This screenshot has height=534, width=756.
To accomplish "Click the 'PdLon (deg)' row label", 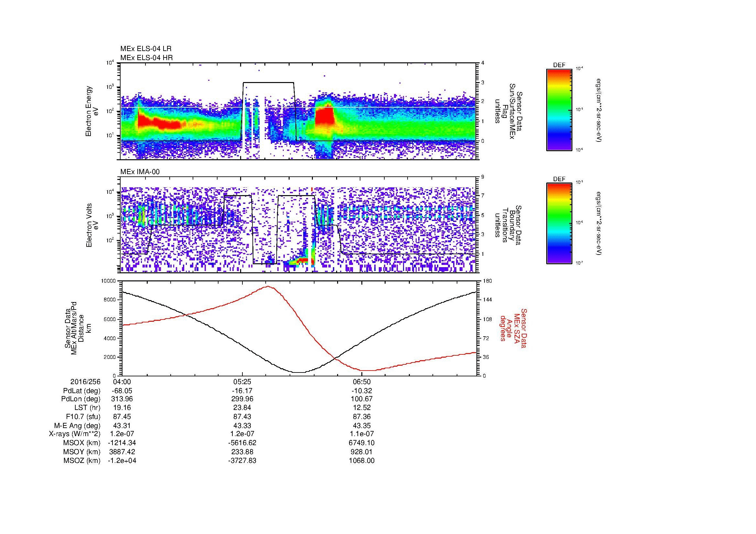I will click(81, 399).
